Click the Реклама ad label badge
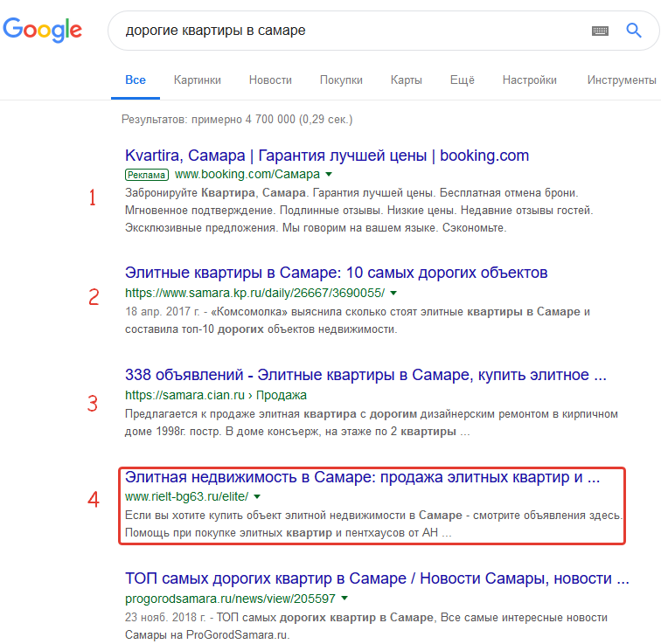 coord(147,175)
